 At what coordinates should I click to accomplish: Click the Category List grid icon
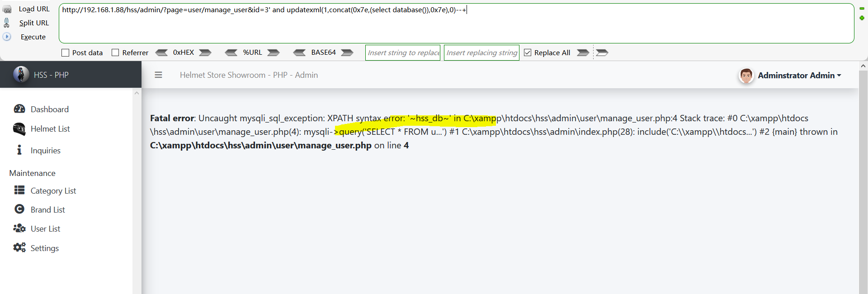[x=19, y=190]
